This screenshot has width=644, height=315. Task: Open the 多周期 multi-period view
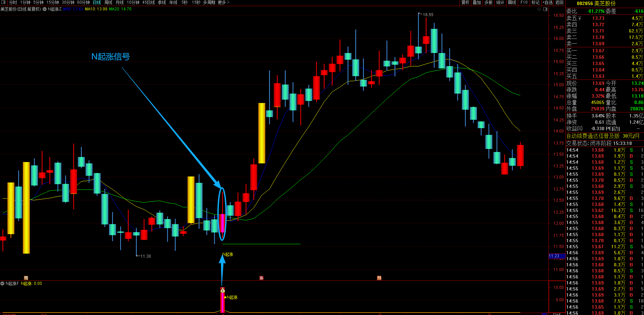(209, 2)
